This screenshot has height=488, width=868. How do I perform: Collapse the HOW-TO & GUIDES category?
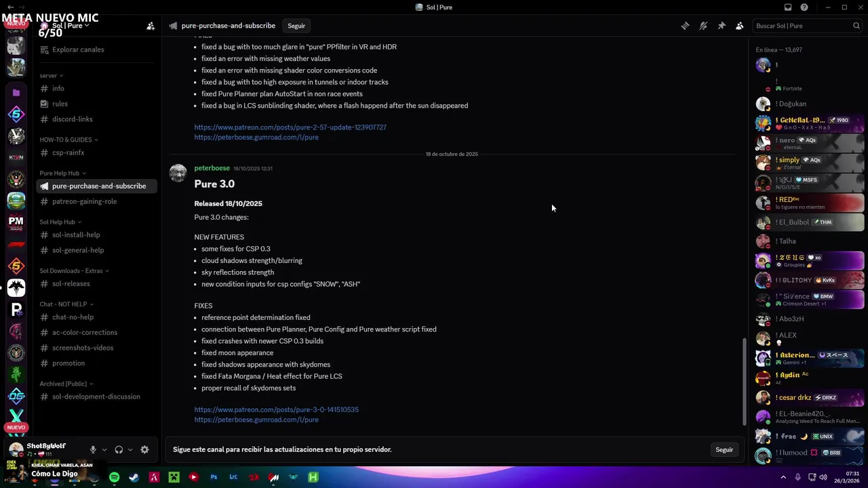[x=68, y=140]
